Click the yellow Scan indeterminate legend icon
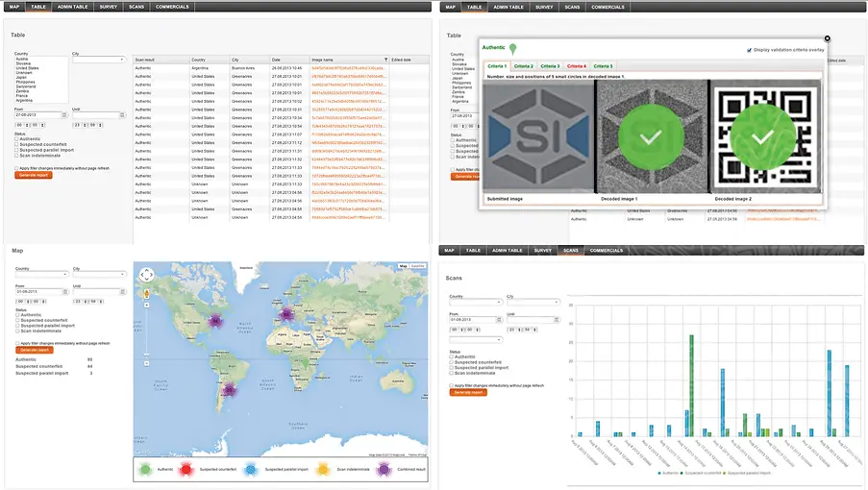Image resolution: width=868 pixels, height=490 pixels. (323, 470)
